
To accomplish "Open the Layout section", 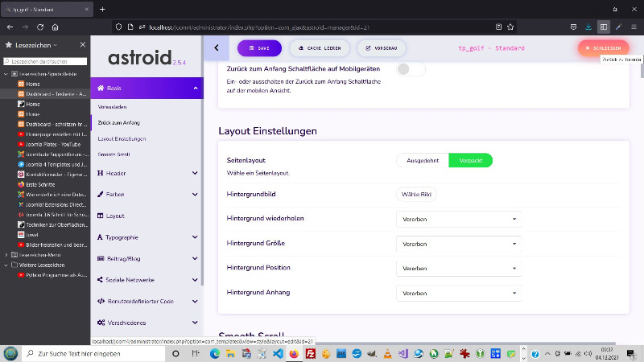I will click(147, 216).
